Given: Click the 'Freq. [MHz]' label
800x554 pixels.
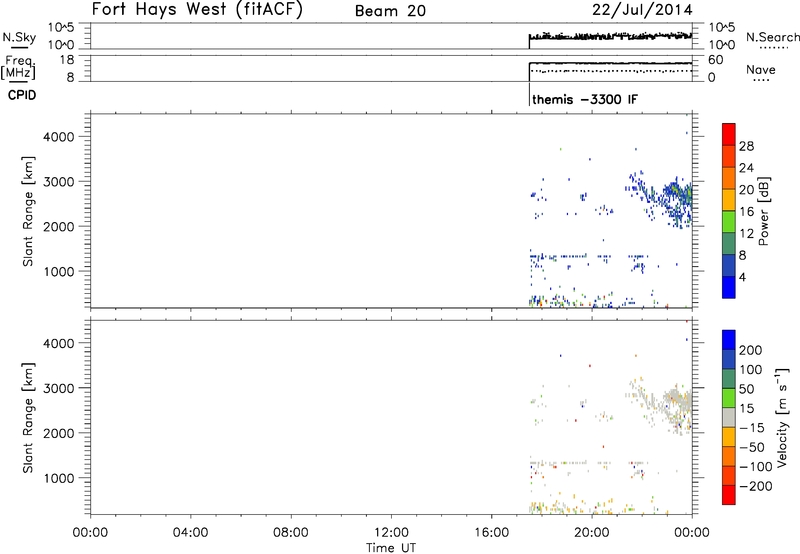Looking at the screenshot, I should click(x=19, y=67).
